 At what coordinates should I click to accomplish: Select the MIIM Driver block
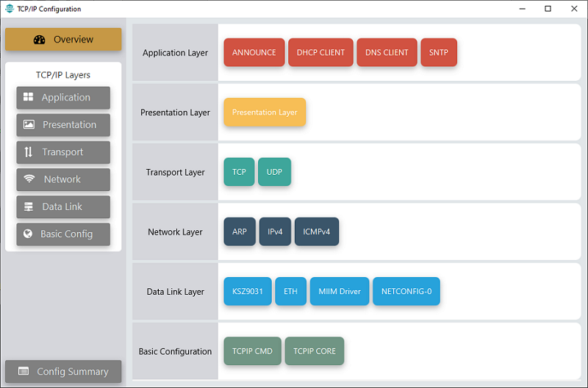click(340, 291)
